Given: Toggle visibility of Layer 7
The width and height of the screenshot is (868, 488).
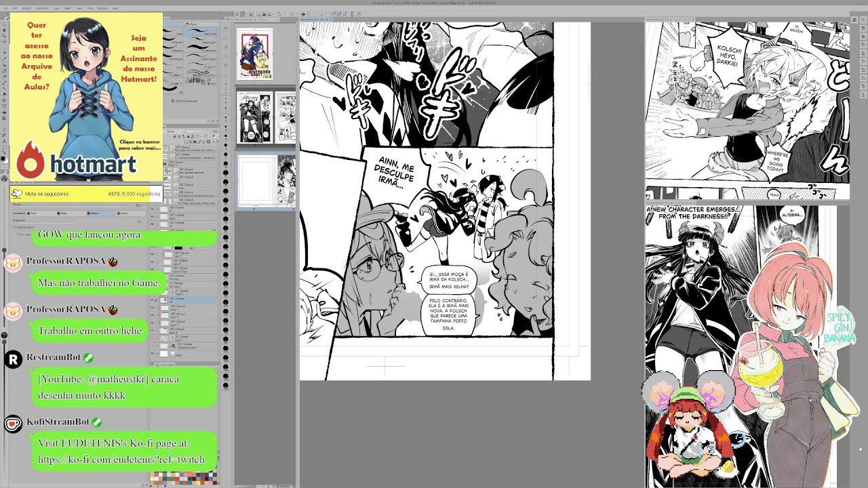Looking at the screenshot, I should pos(152,254).
